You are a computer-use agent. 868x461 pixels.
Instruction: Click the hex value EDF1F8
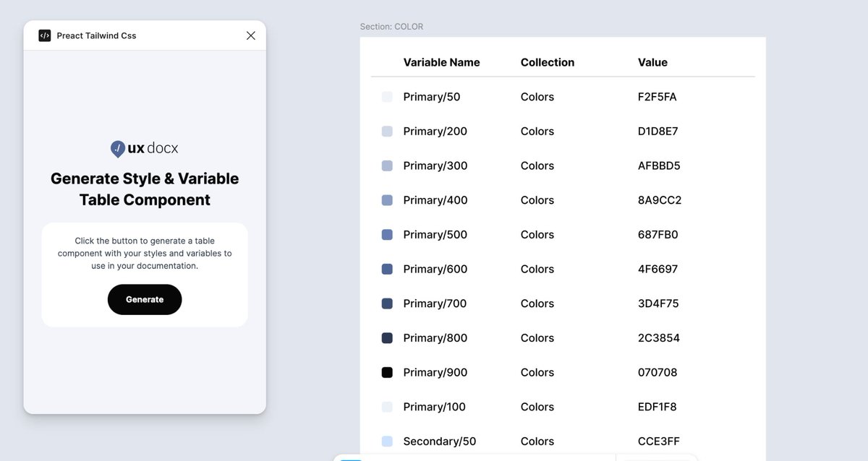658,407
